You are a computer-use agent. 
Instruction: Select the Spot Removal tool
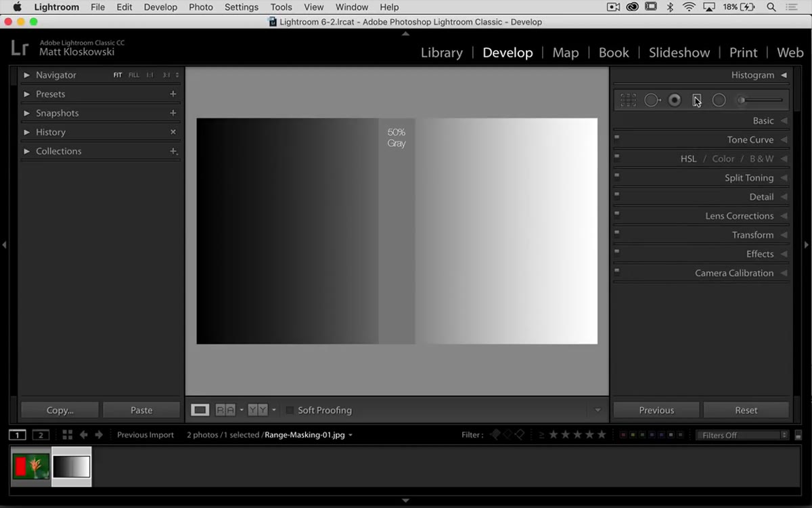(x=652, y=100)
